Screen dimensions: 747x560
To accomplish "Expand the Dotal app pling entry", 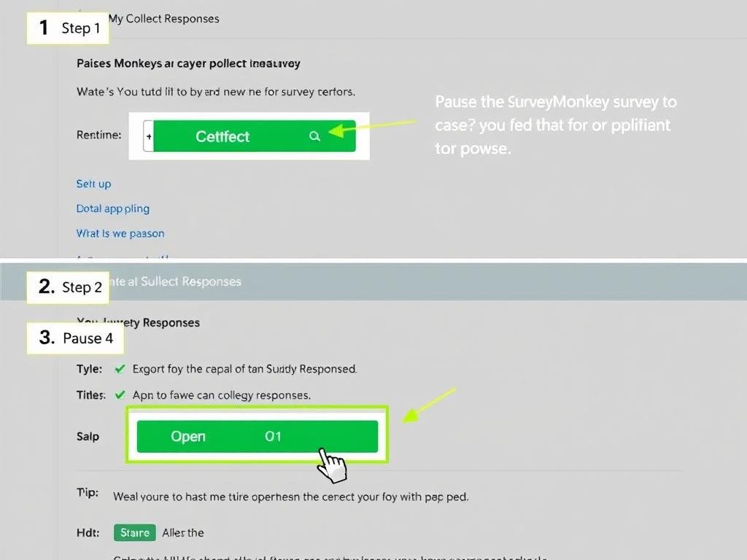I will [x=113, y=209].
